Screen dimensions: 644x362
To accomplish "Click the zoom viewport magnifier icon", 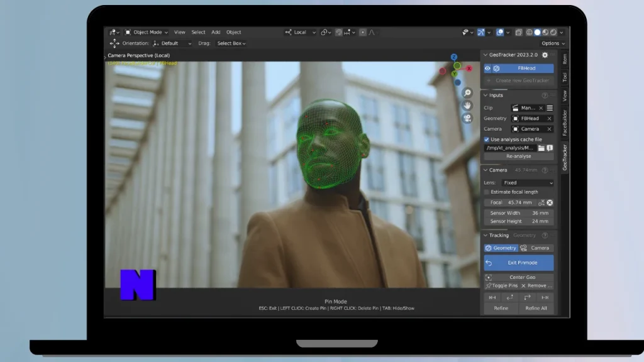I will pos(467,93).
